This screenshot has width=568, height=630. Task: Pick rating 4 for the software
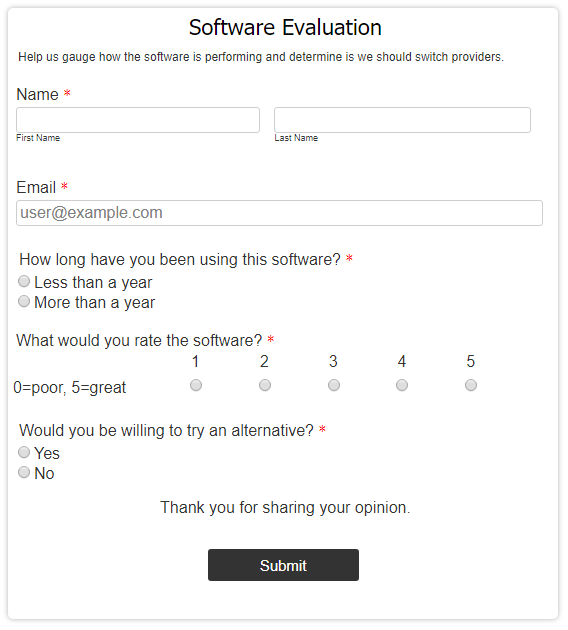point(402,385)
